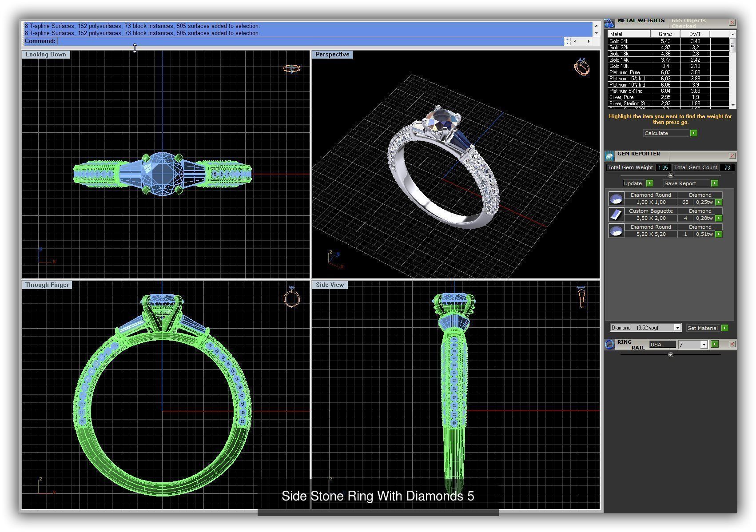
Task: Open the ring size 7 dropdown
Action: click(x=704, y=345)
